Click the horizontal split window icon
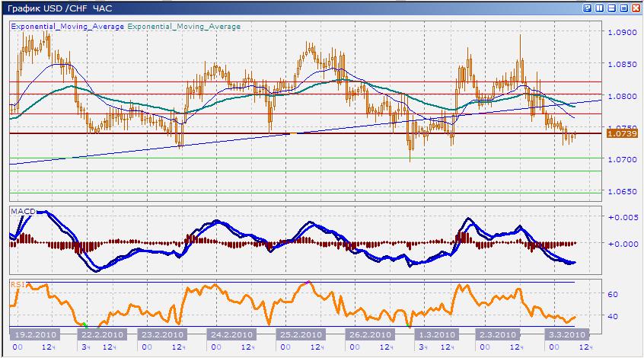 point(612,8)
